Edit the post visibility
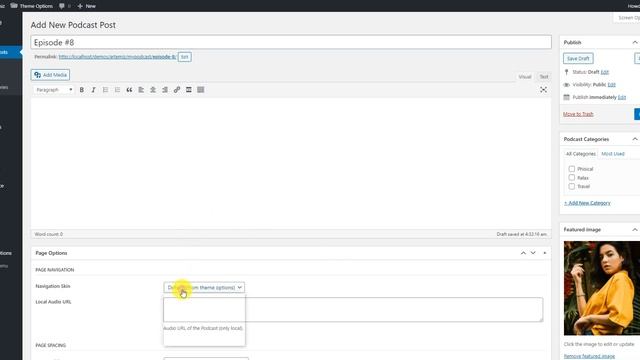The height and width of the screenshot is (360, 640). (611, 84)
